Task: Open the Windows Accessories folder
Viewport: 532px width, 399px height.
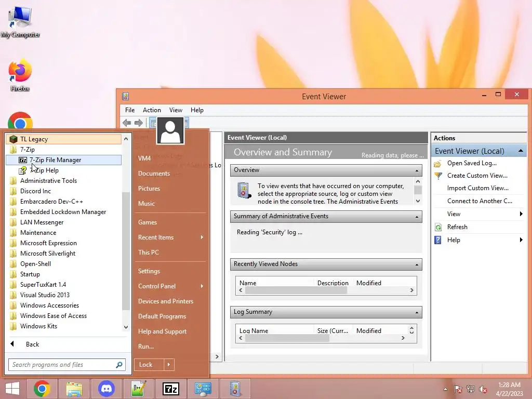Action: pos(63,305)
